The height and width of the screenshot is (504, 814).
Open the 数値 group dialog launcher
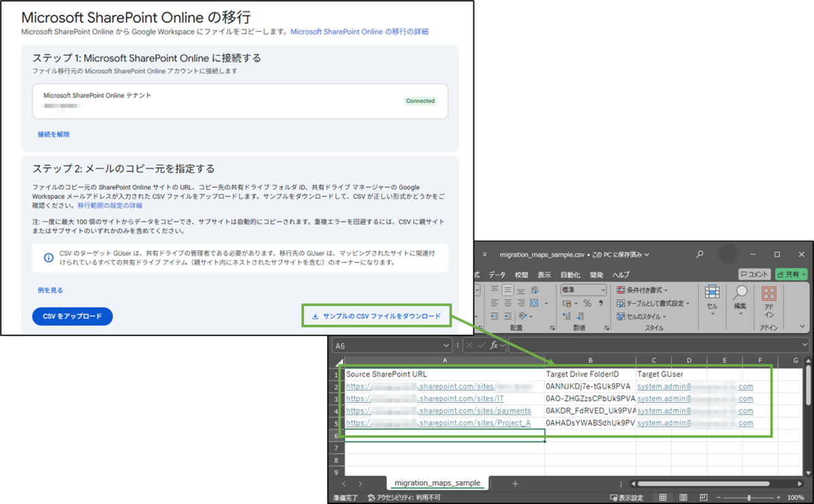[x=606, y=328]
